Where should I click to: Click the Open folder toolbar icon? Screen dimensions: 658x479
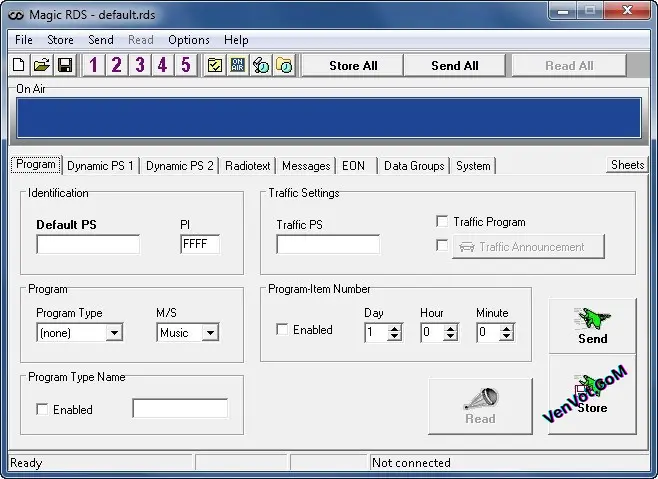42,65
